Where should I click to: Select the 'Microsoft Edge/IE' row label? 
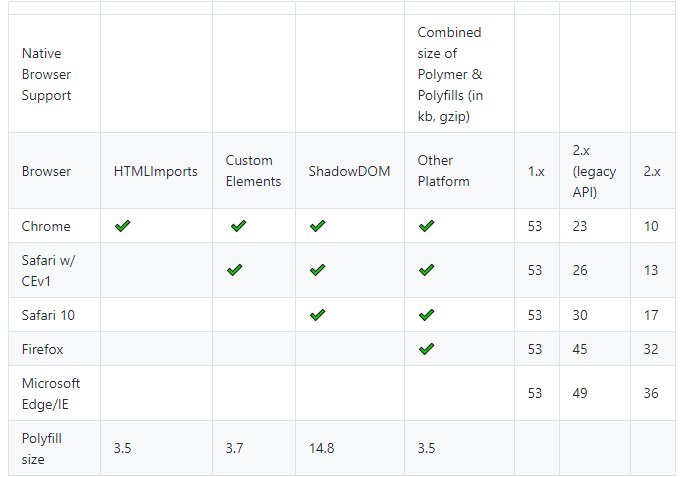tap(51, 393)
